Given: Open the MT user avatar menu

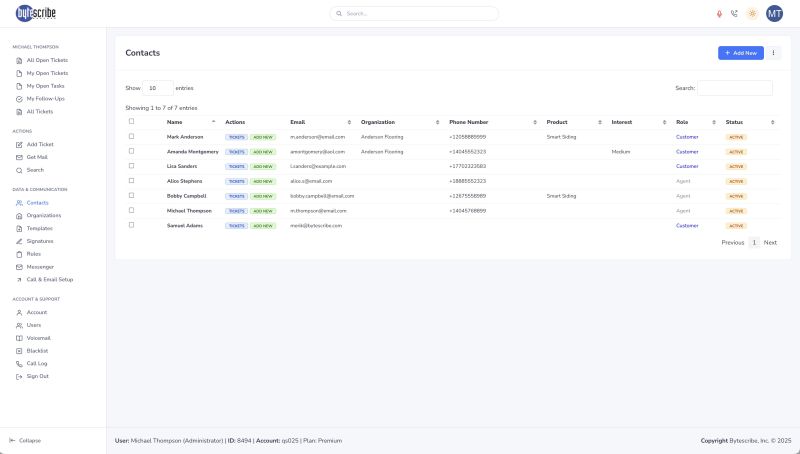Looking at the screenshot, I should [774, 13].
